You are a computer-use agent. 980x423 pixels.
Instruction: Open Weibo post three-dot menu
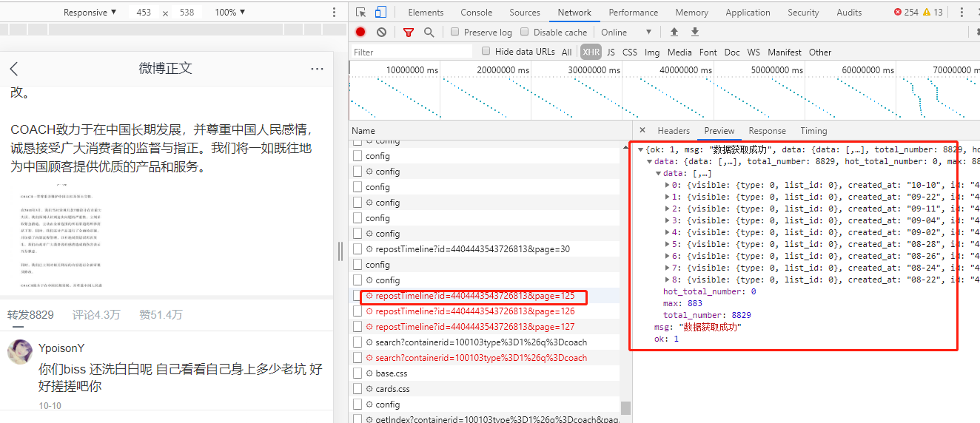click(x=317, y=69)
